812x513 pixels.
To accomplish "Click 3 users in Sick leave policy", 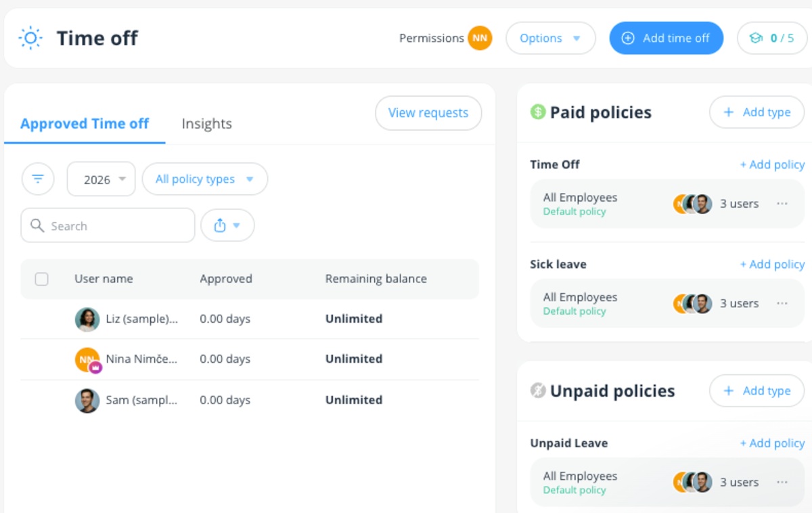I will point(740,303).
